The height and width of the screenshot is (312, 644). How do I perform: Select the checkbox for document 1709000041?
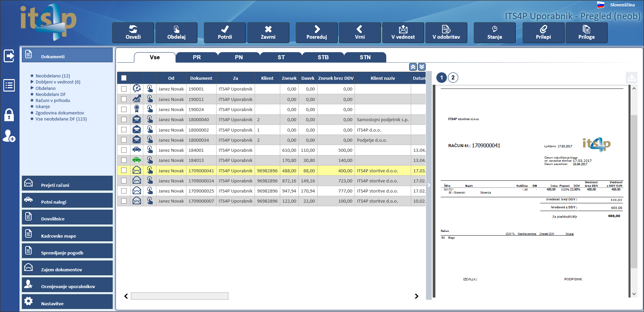124,171
